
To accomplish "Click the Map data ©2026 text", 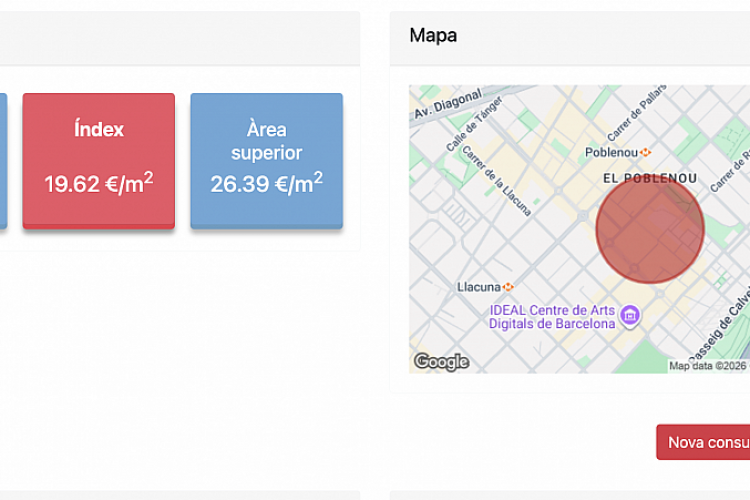I will pos(708,366).
